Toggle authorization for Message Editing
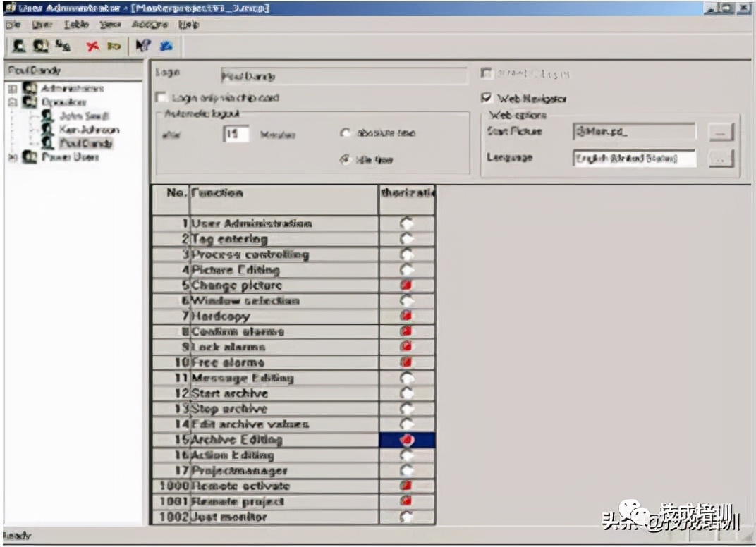 407,378
